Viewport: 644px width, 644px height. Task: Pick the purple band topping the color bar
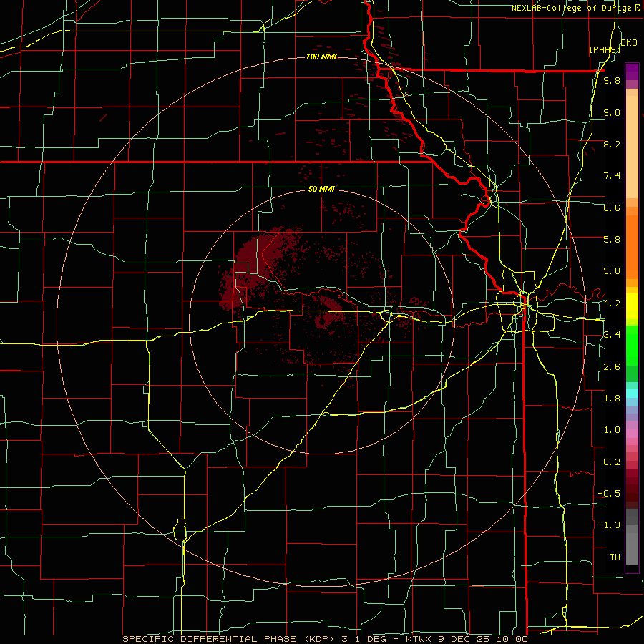[632, 72]
